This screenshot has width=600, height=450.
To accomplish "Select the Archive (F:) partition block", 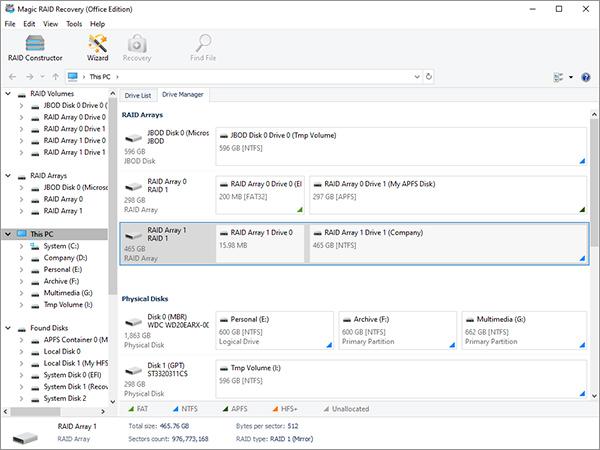I will tap(398, 331).
